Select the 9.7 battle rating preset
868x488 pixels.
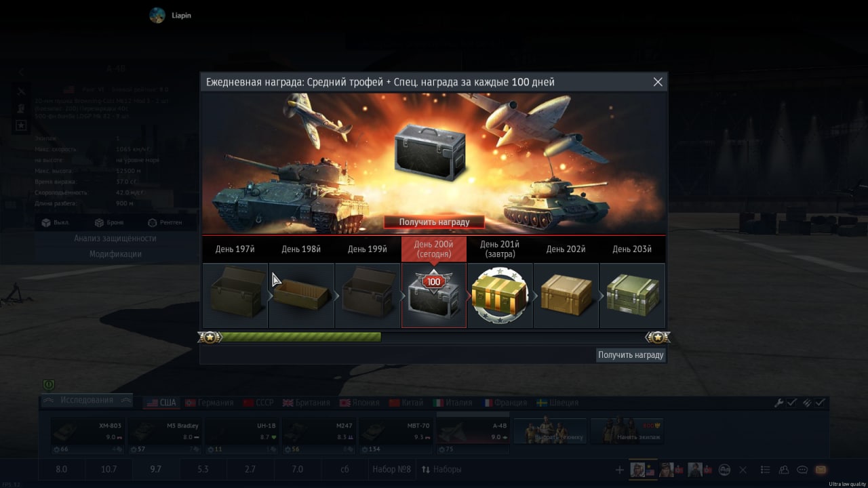point(155,469)
